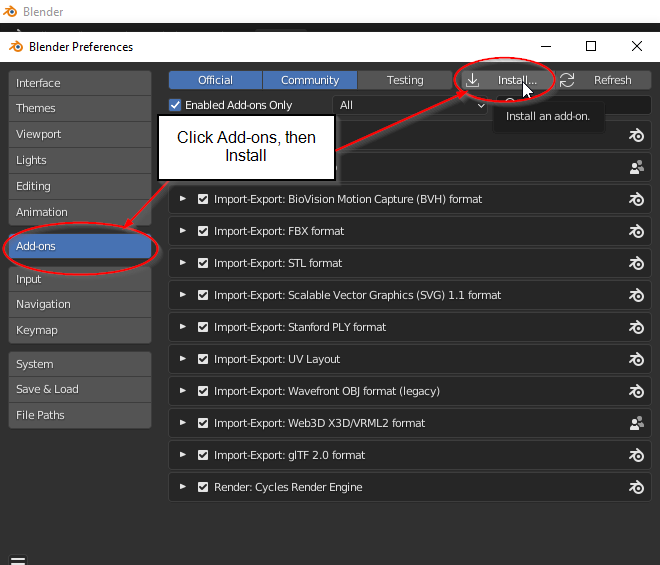Maximize the Blender Preferences window

(591, 46)
